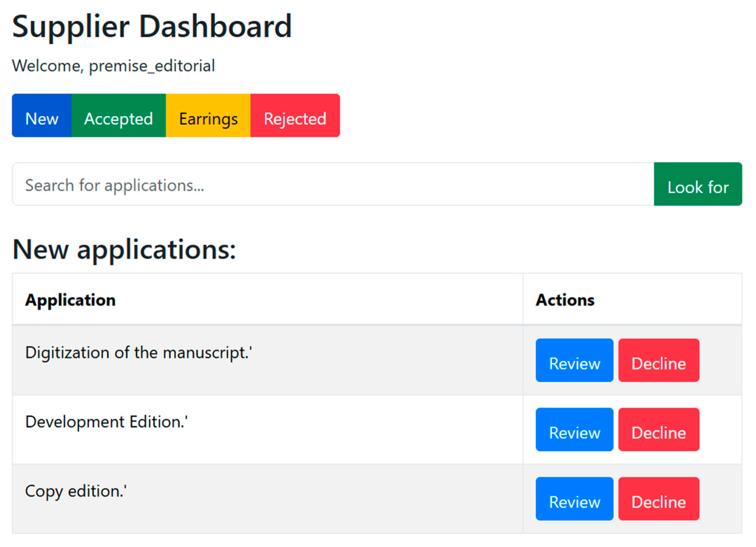Select the Development Edition row text

[x=106, y=422]
